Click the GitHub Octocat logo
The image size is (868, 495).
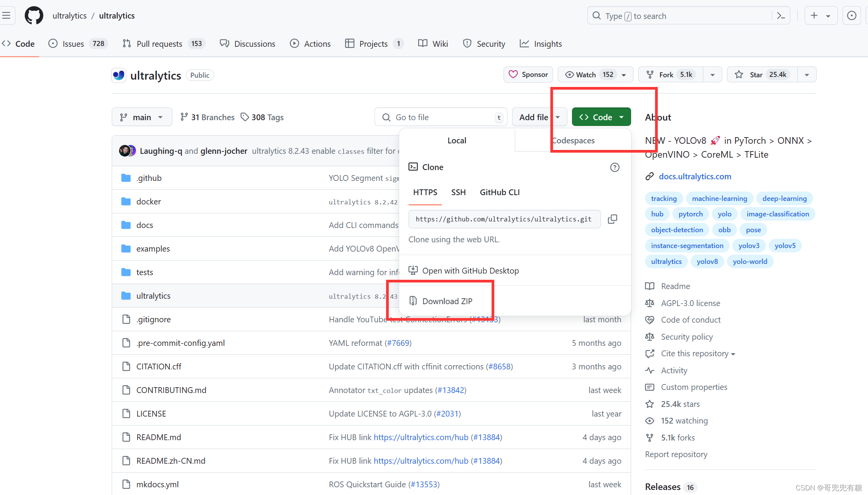click(34, 16)
